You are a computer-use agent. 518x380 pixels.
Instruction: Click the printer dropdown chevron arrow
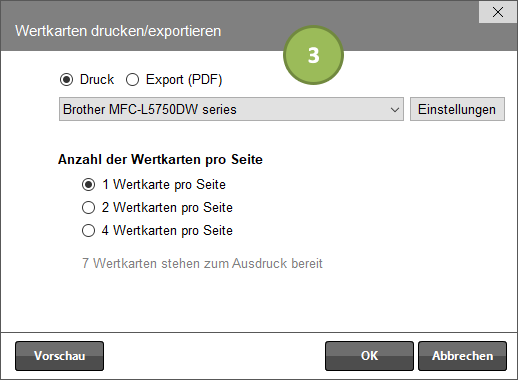(395, 110)
